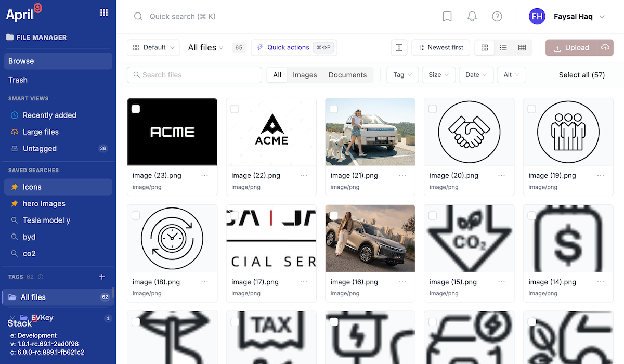The image size is (624, 364).
Task: Click the cloud upload icon button
Action: pyautogui.click(x=605, y=47)
